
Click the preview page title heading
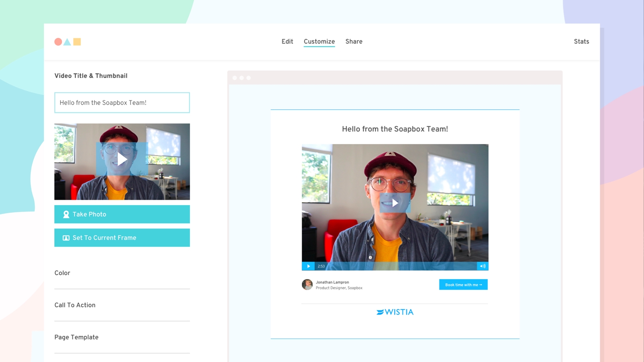pyautogui.click(x=395, y=129)
